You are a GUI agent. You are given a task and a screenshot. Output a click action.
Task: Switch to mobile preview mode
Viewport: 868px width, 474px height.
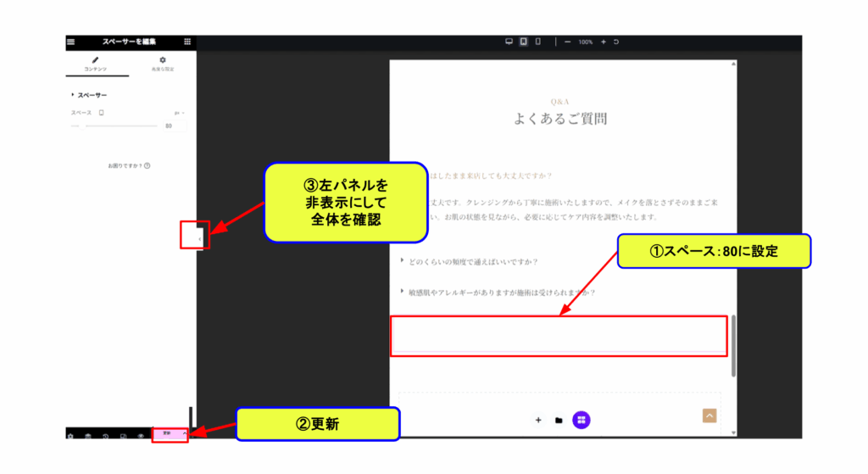(x=538, y=42)
